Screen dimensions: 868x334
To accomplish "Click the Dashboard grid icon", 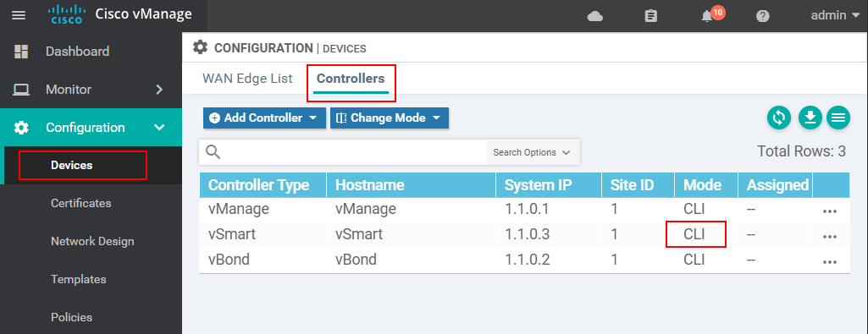I will [x=21, y=52].
